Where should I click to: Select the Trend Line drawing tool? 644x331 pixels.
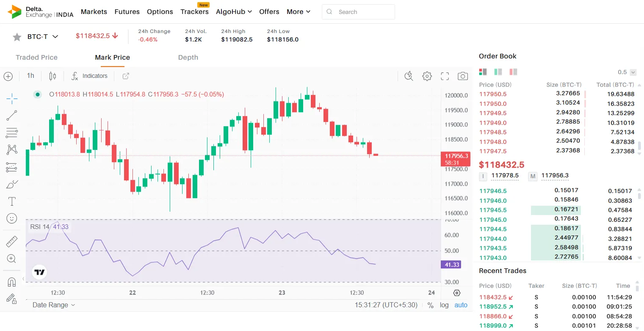(x=11, y=115)
